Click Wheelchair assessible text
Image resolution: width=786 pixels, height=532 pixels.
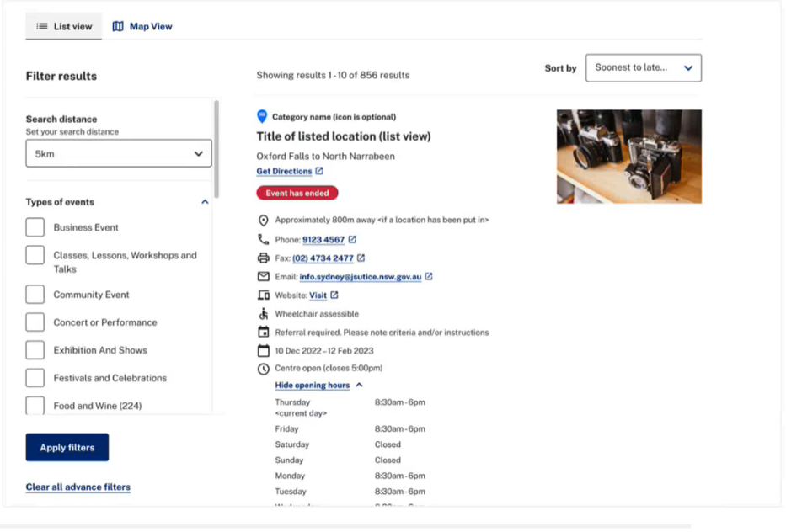(317, 314)
